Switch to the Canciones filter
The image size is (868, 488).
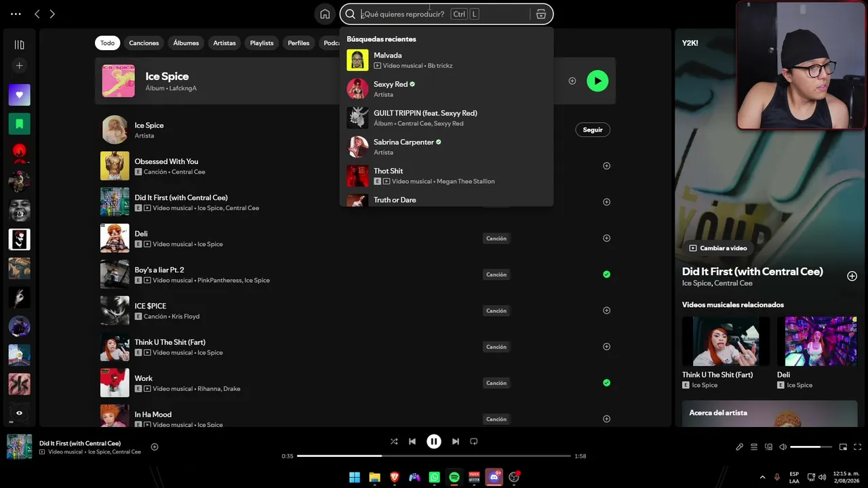(x=144, y=43)
